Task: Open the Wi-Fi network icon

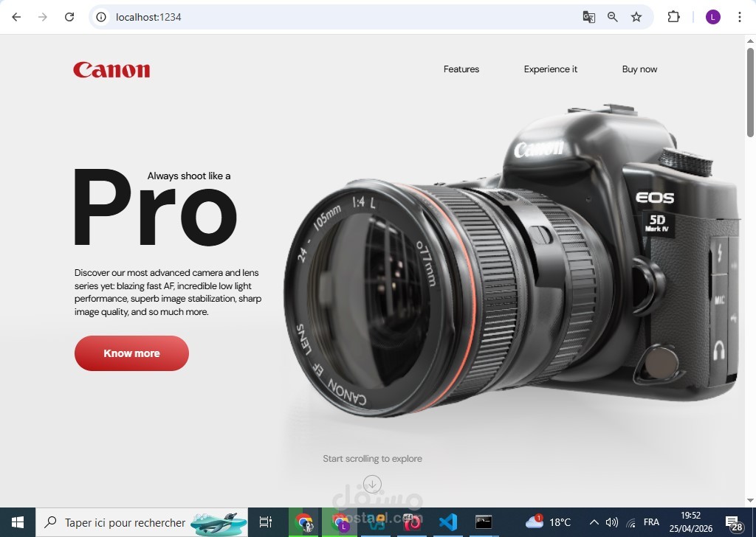Action: 630,522
